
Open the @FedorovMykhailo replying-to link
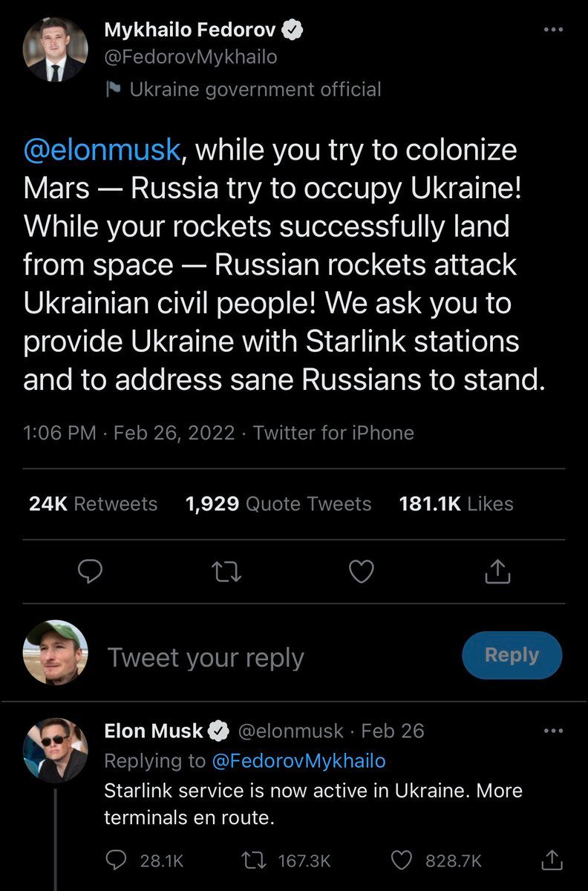coord(299,760)
